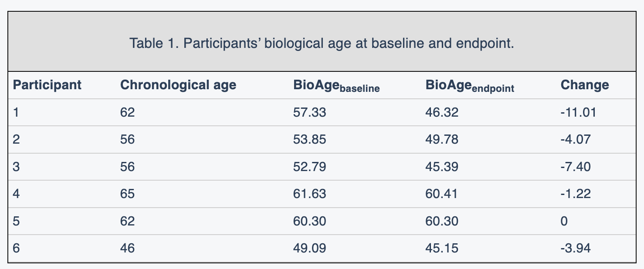Viewport: 644px width, 269px height.
Task: Select the change value -3.94
Action: [576, 248]
